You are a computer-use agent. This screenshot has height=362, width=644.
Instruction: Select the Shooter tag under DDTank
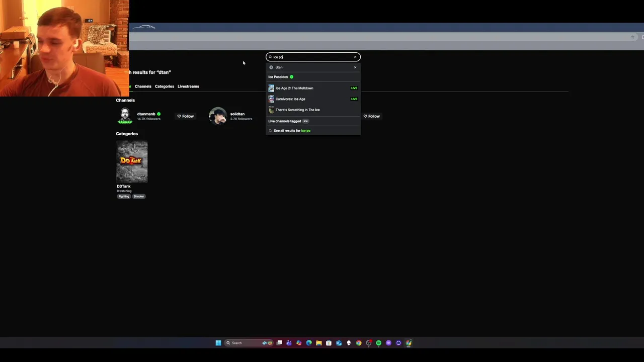pyautogui.click(x=139, y=197)
